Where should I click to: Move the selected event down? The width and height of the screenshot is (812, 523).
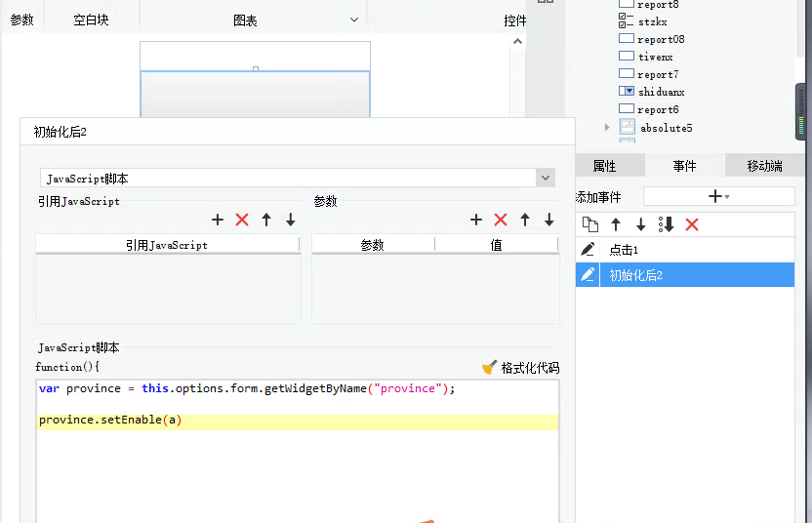coord(640,224)
